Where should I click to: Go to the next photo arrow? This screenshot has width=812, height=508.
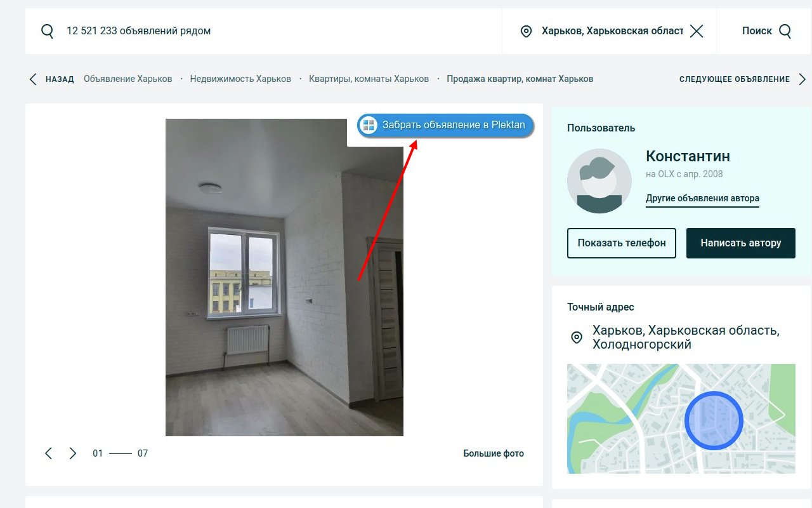tap(72, 453)
